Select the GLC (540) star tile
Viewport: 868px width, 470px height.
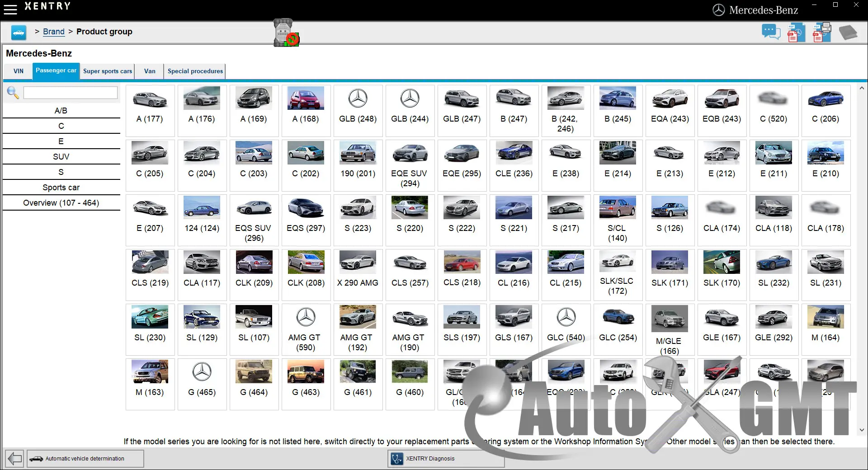point(566,329)
